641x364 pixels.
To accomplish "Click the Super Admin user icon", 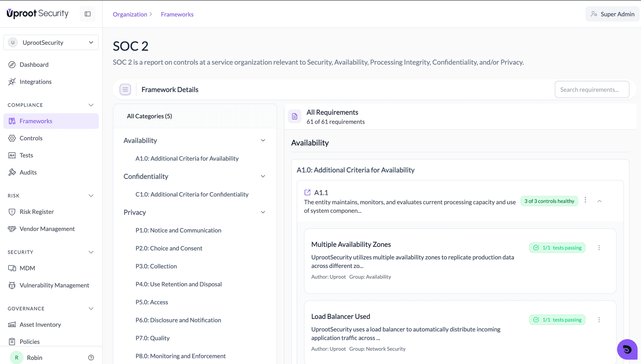I will (x=594, y=14).
